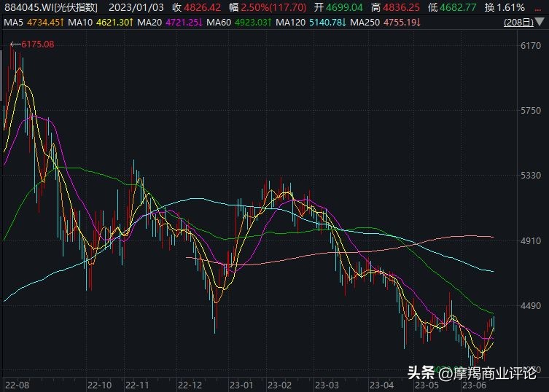
Task: Click the 23-02 date axis label
Action: [x=279, y=385]
